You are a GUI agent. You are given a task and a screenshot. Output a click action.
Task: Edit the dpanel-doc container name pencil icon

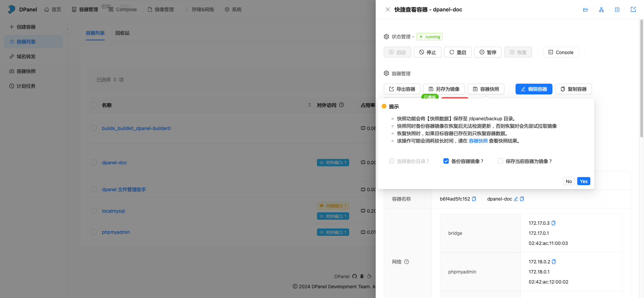click(x=516, y=199)
